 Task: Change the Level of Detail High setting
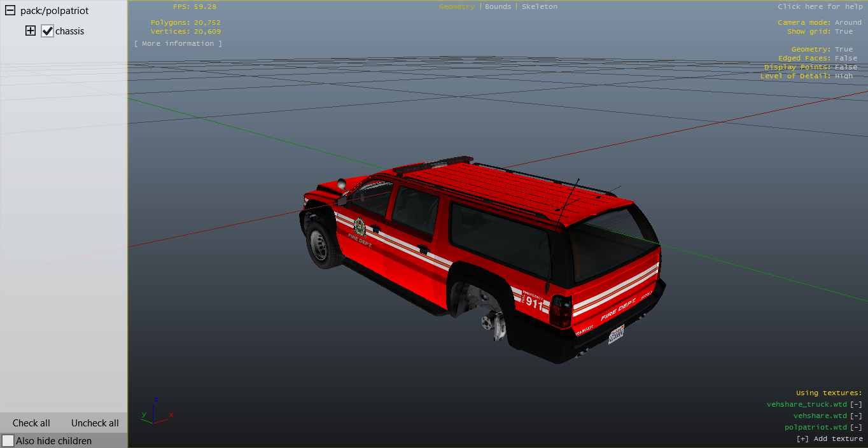844,76
